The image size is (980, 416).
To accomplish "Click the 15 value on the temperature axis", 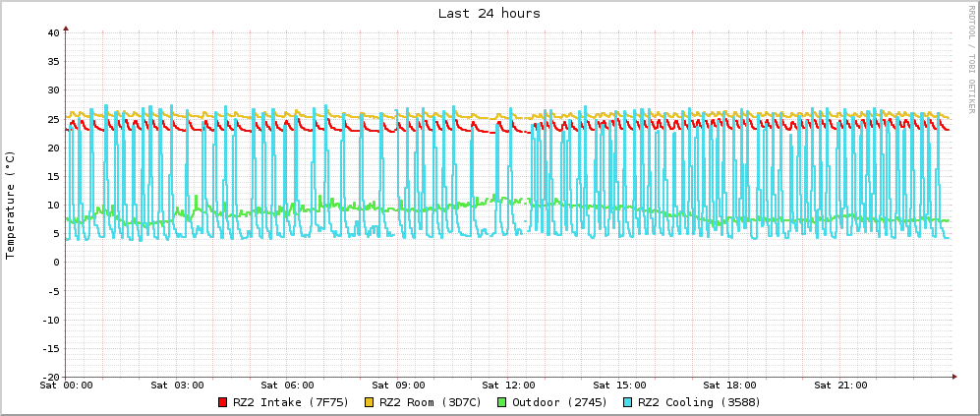I will point(53,176).
